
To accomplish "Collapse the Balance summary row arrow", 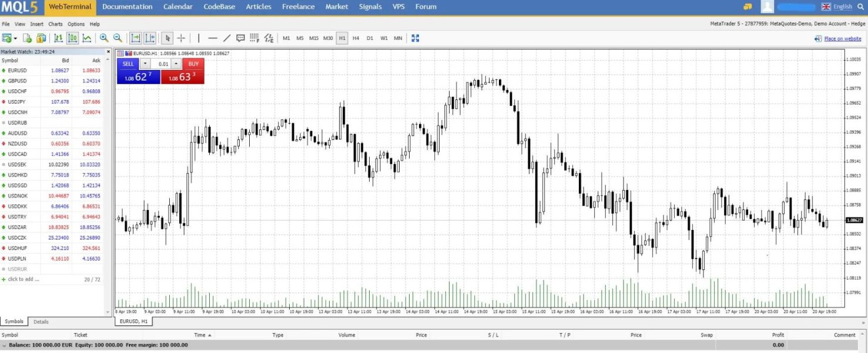I will [x=4, y=345].
